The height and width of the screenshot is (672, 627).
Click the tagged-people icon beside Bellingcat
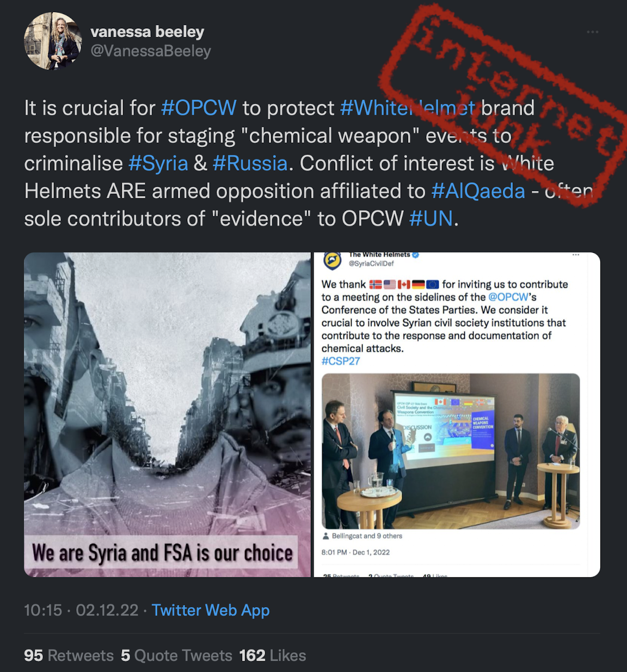tap(326, 536)
